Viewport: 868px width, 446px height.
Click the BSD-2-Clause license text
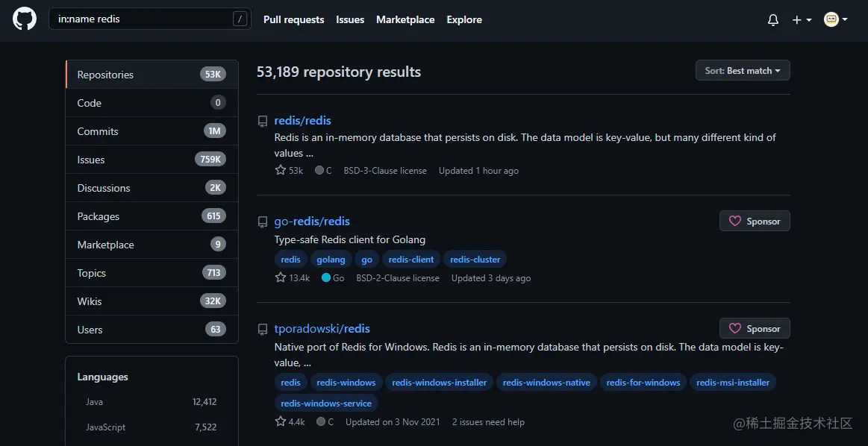coord(398,277)
